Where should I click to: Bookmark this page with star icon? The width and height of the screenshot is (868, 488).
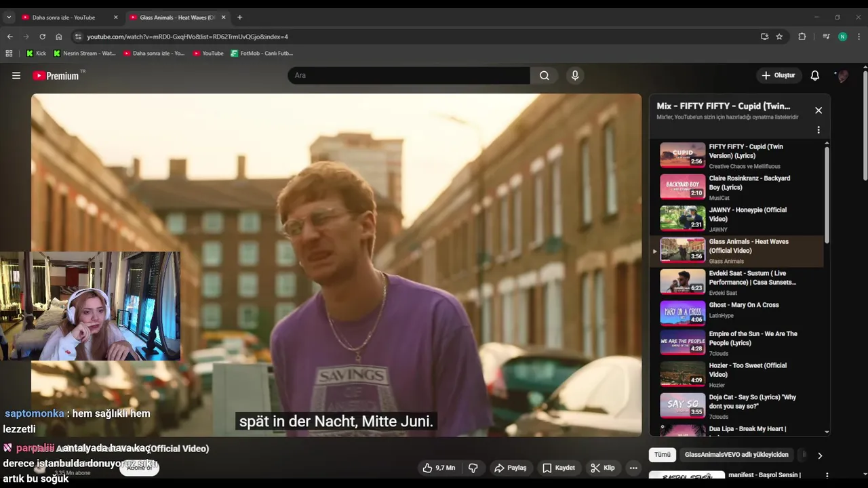(x=779, y=37)
